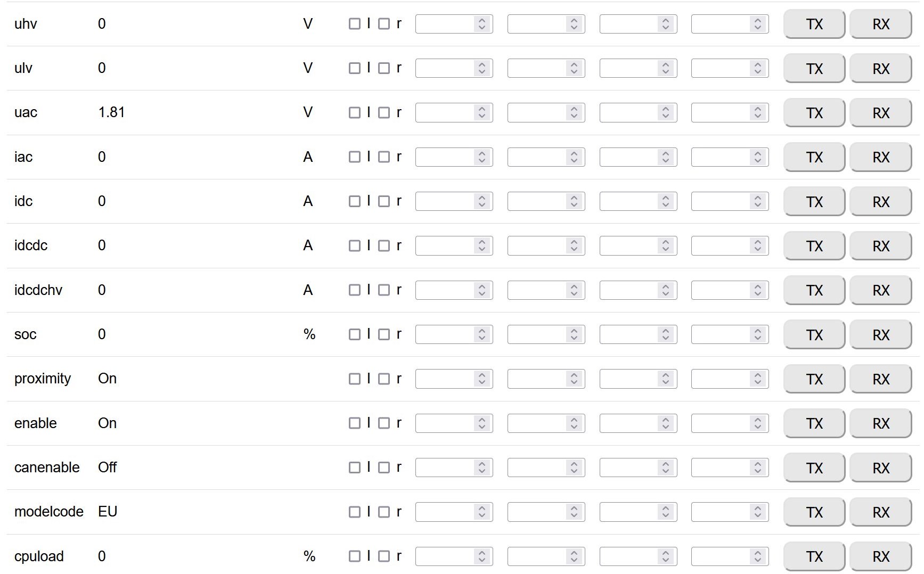Tick the 'l' checkbox in the soc row
This screenshot has height=574, width=924.
point(354,334)
